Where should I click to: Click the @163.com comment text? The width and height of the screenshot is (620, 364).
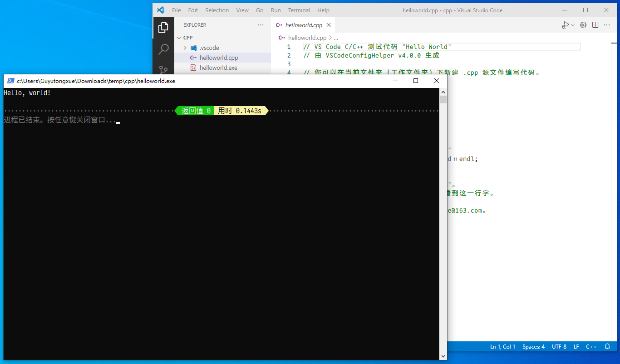click(467, 210)
